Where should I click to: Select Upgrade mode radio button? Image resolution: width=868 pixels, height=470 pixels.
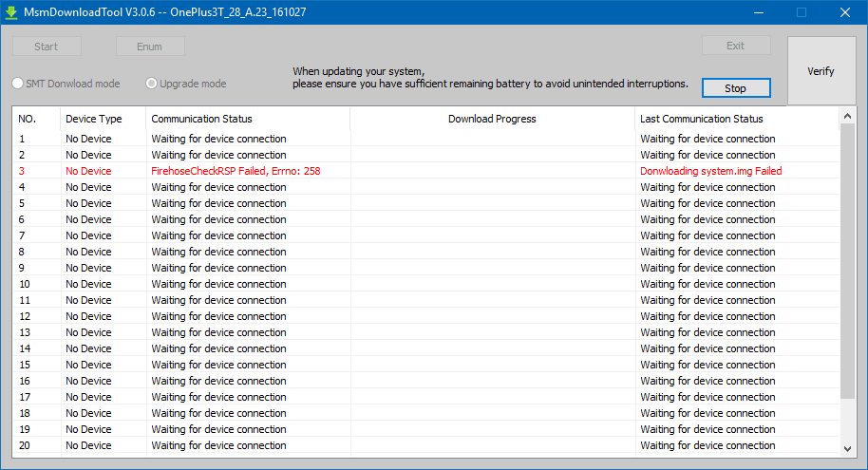pos(151,84)
